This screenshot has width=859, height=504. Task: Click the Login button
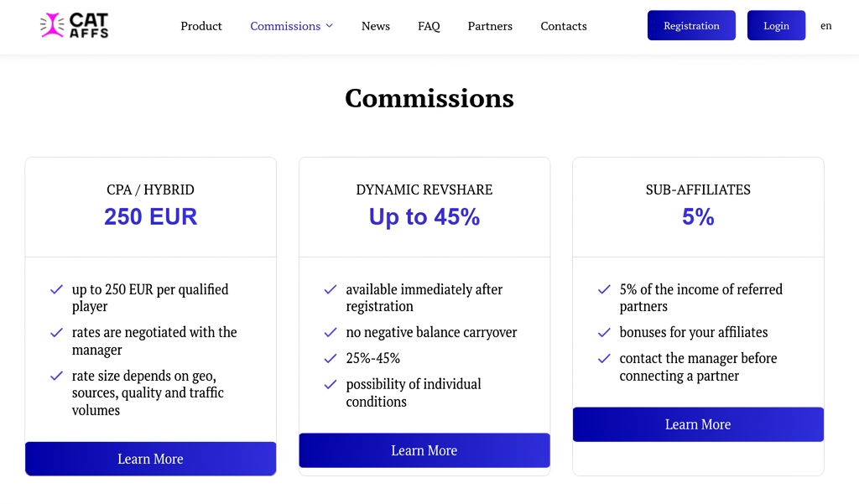coord(776,25)
